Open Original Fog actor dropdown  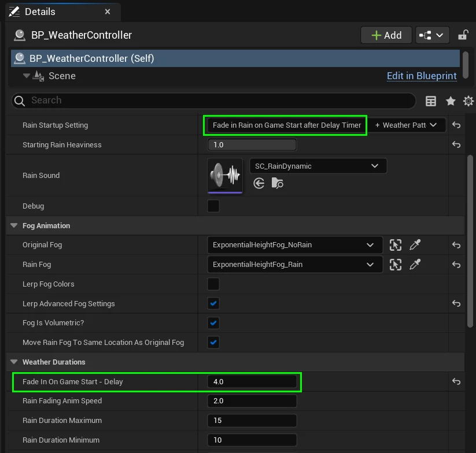point(294,245)
